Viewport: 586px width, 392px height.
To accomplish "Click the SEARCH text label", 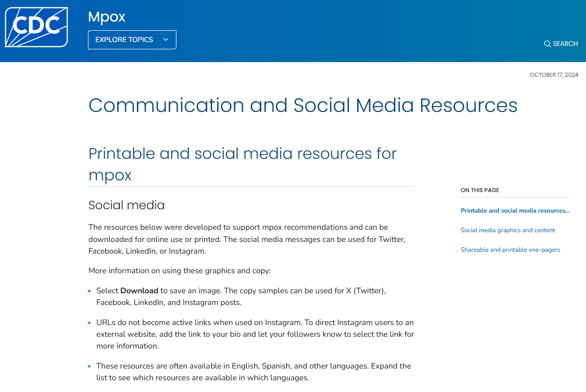I will 565,44.
